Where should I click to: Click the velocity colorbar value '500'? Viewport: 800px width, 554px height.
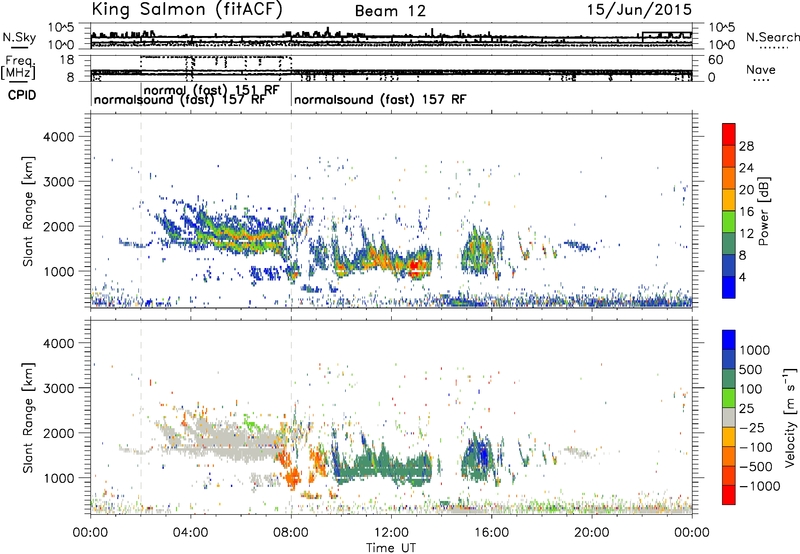click(751, 370)
